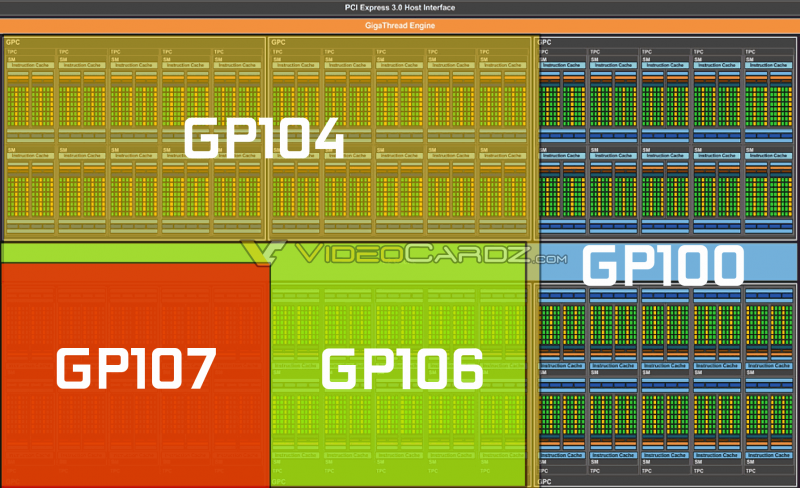The height and width of the screenshot is (488, 800).
Task: Click the second GPC label in the yellow GP104 area
Action: (x=278, y=42)
